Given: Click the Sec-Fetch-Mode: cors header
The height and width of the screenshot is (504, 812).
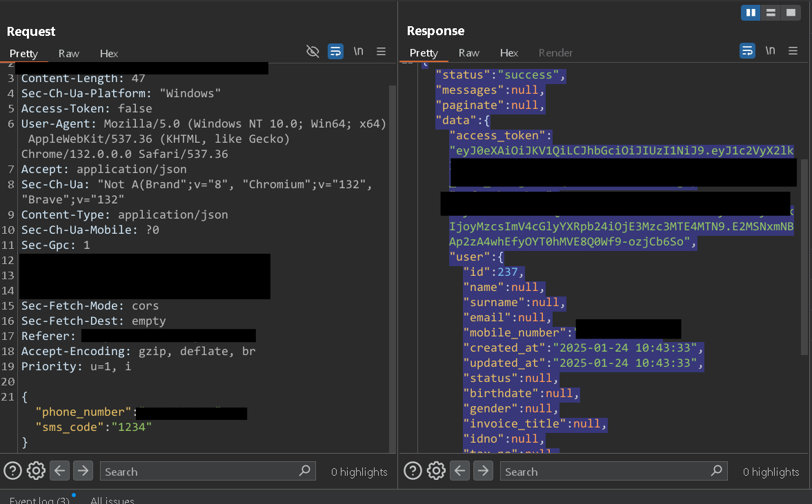Looking at the screenshot, I should (90, 306).
